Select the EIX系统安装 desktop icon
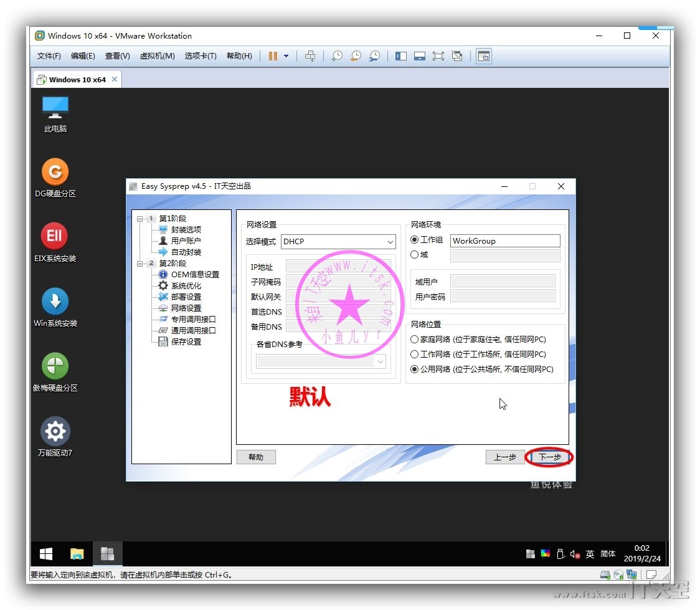 coord(55,242)
